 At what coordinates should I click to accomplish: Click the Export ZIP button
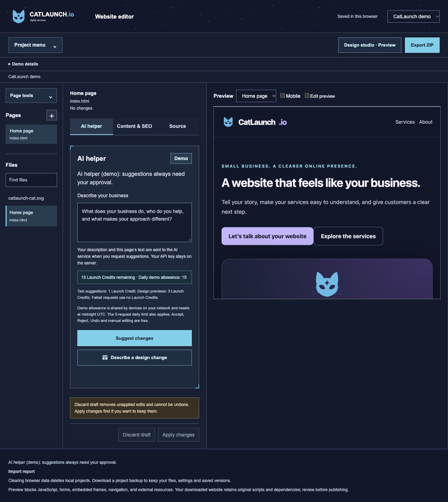422,45
